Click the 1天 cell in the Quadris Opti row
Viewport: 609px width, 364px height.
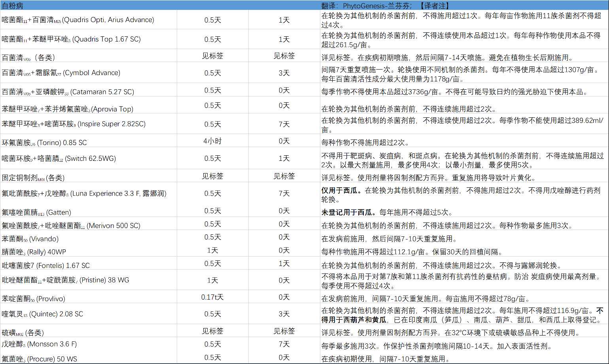[284, 20]
